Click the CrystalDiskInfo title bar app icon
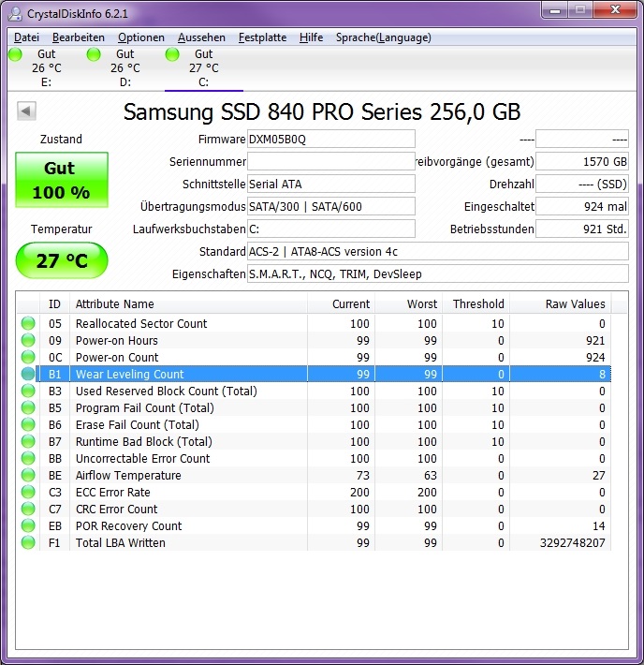 tap(15, 13)
